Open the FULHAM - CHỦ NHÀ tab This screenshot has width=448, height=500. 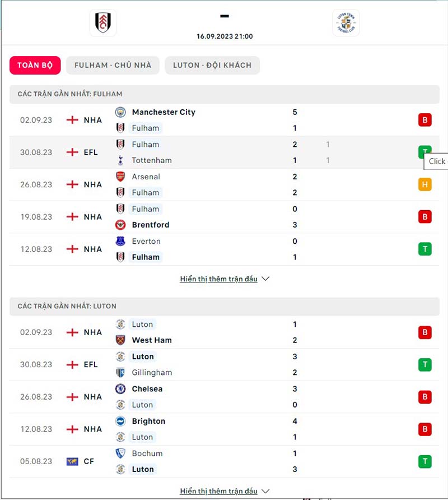point(113,65)
